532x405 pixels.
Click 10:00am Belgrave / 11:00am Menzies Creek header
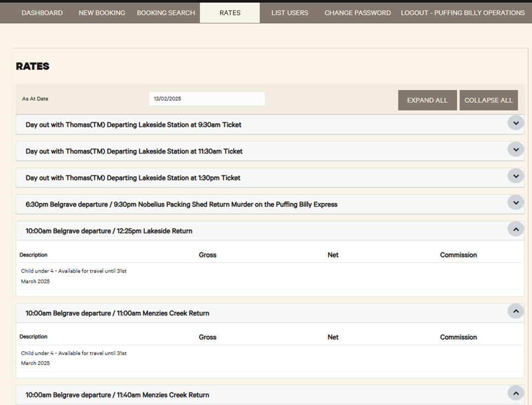270,313
